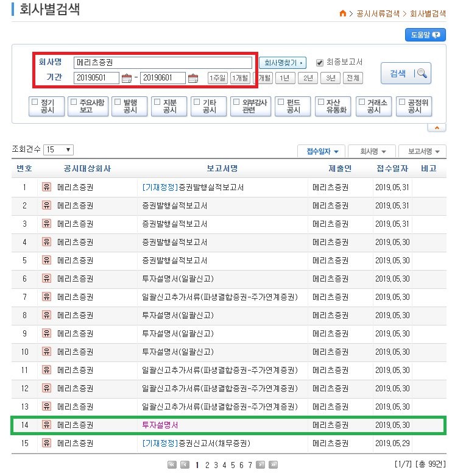
Task: Select the 3년 period button
Action: [330, 78]
